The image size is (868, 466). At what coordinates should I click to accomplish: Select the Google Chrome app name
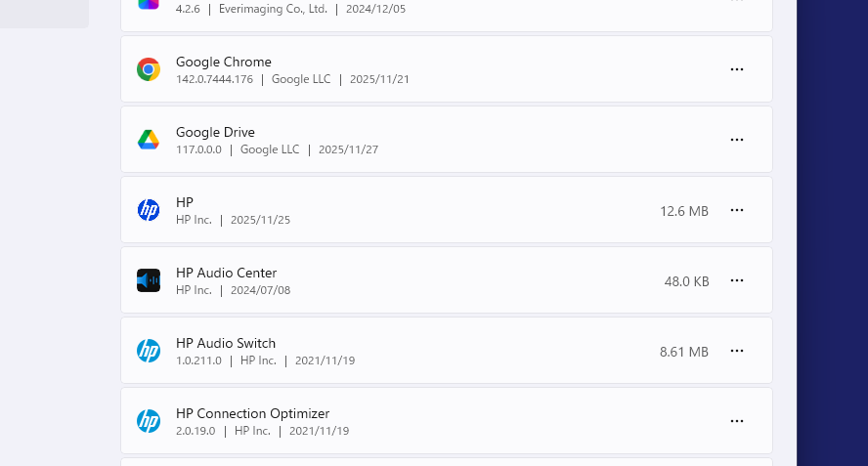point(223,62)
